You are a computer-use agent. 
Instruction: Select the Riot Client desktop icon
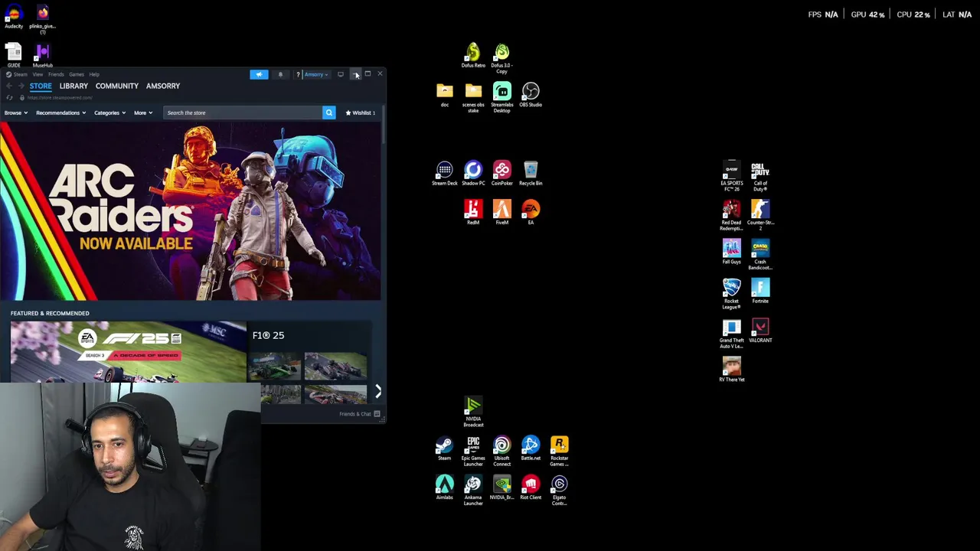531,487
